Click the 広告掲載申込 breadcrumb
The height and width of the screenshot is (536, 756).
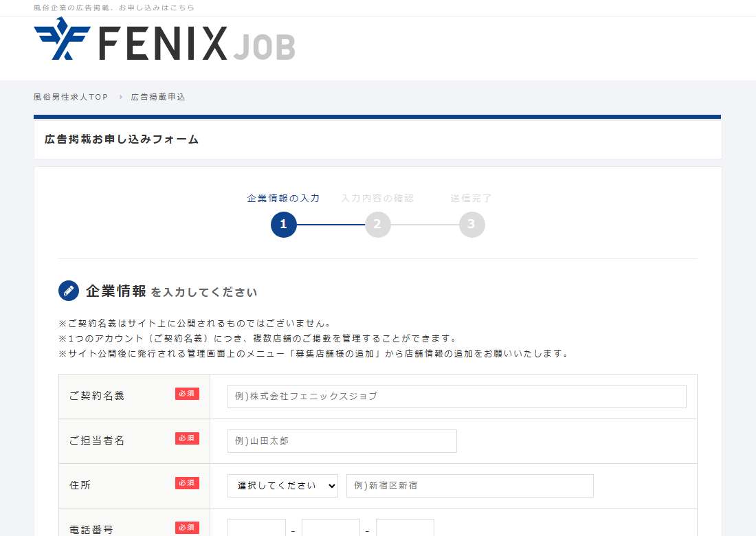click(x=157, y=97)
